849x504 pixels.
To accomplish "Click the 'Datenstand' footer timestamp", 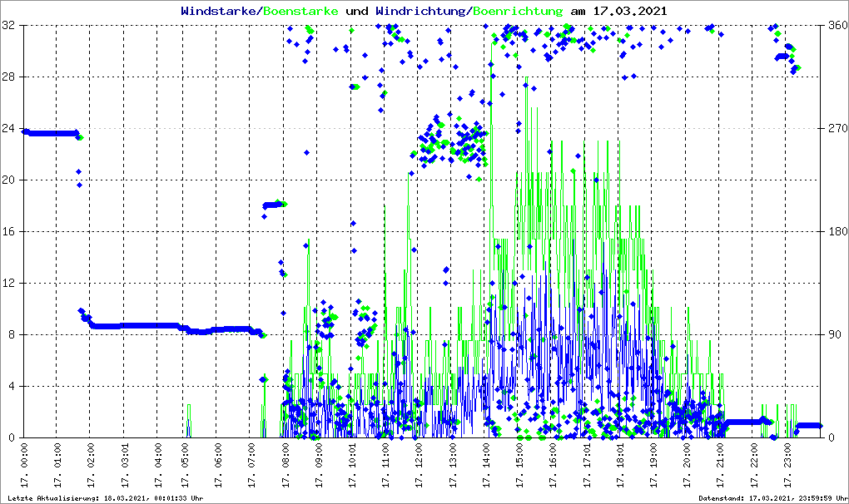I will [x=773, y=498].
